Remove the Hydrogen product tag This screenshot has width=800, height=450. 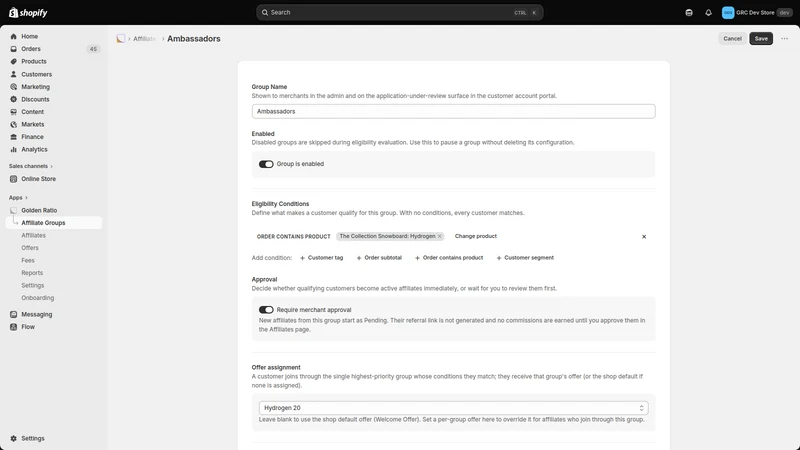[439, 236]
